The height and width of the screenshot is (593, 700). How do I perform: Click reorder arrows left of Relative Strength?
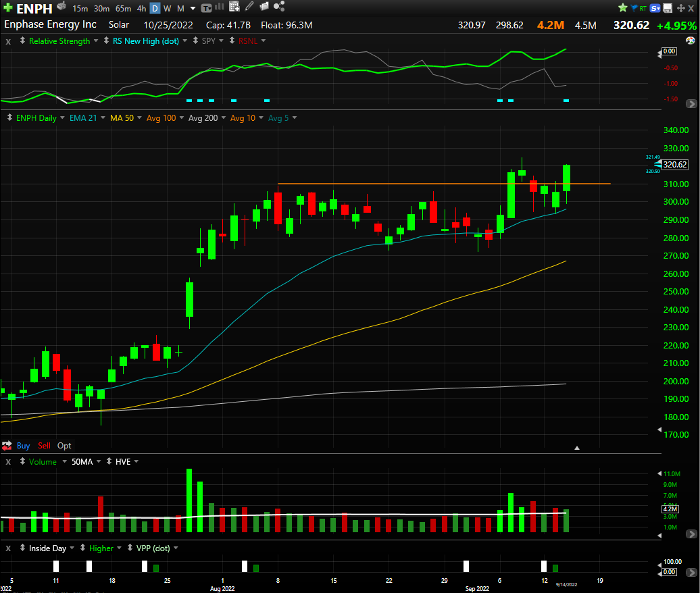[x=22, y=41]
